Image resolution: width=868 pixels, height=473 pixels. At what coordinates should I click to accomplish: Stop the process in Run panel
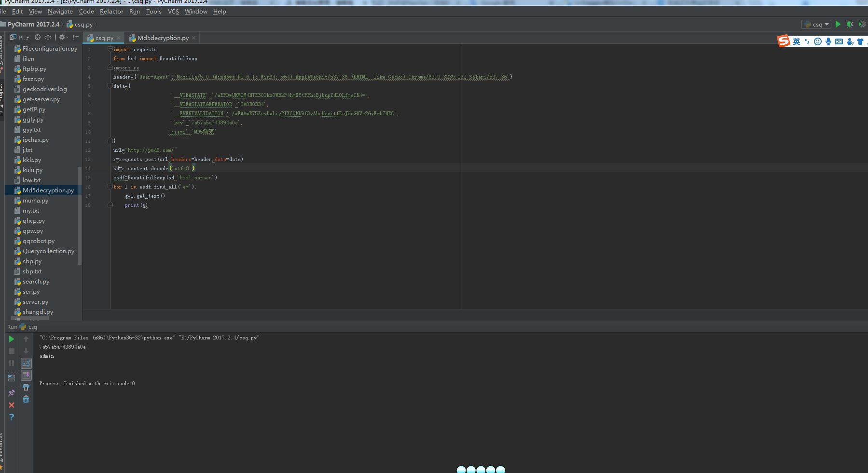coord(12,351)
